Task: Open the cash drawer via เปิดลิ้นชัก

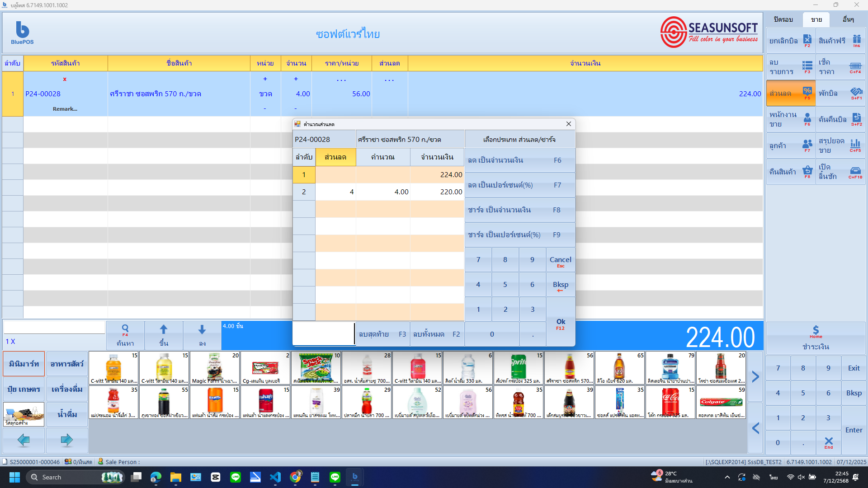Action: [840, 172]
